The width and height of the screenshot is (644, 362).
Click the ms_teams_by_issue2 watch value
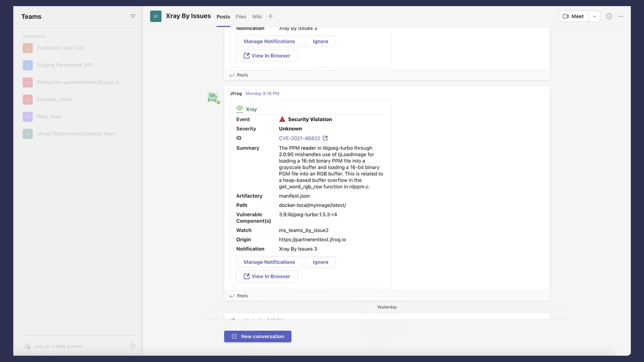pyautogui.click(x=304, y=230)
